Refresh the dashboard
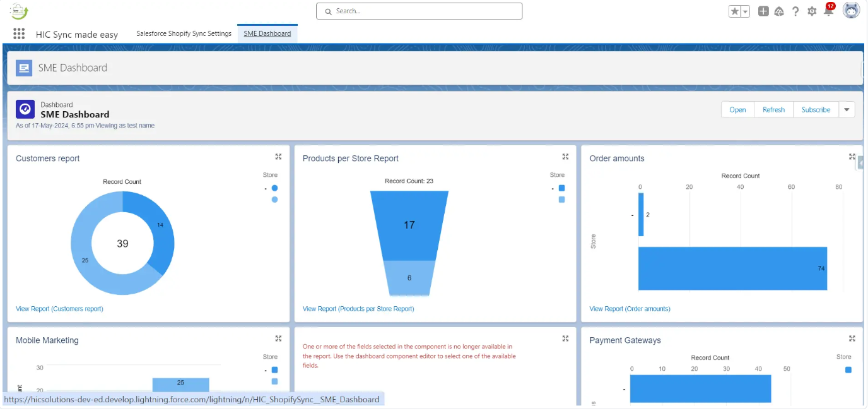 773,109
